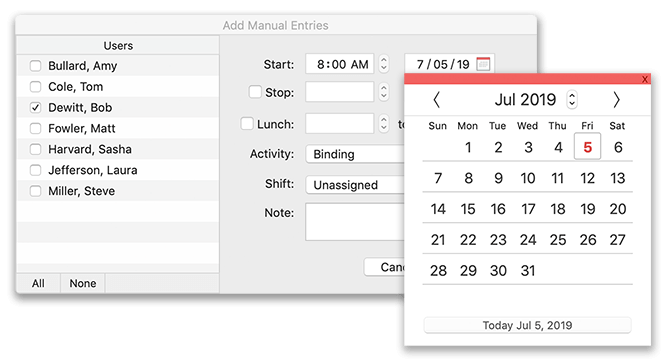Enable the Lunch checkbox
Screen dimensions: 667x361
tap(247, 124)
